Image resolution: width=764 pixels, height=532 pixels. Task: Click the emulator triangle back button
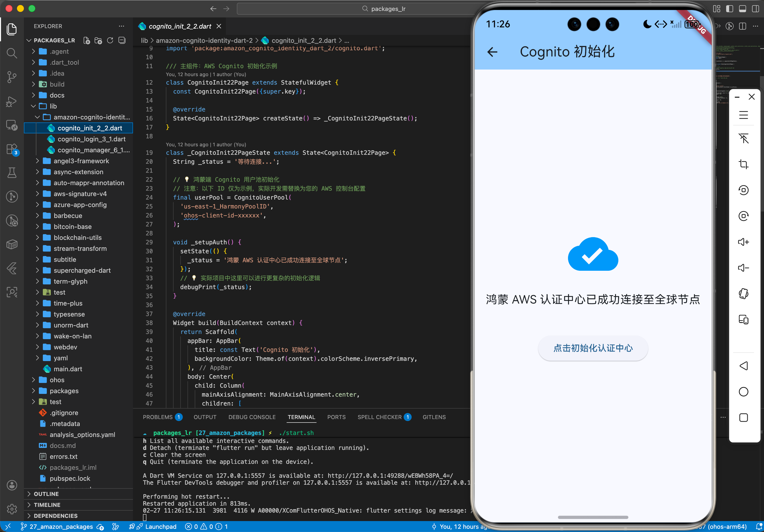(743, 366)
